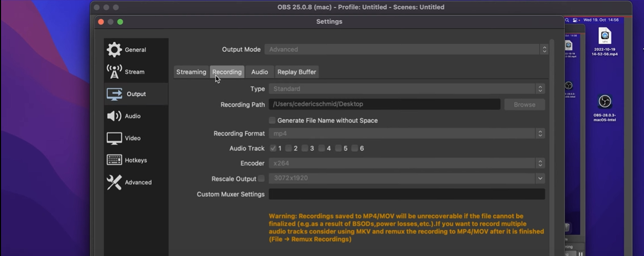Open 2022-10-19 14-52-56.mp4 desktop file
The height and width of the screenshot is (256, 644).
(604, 42)
